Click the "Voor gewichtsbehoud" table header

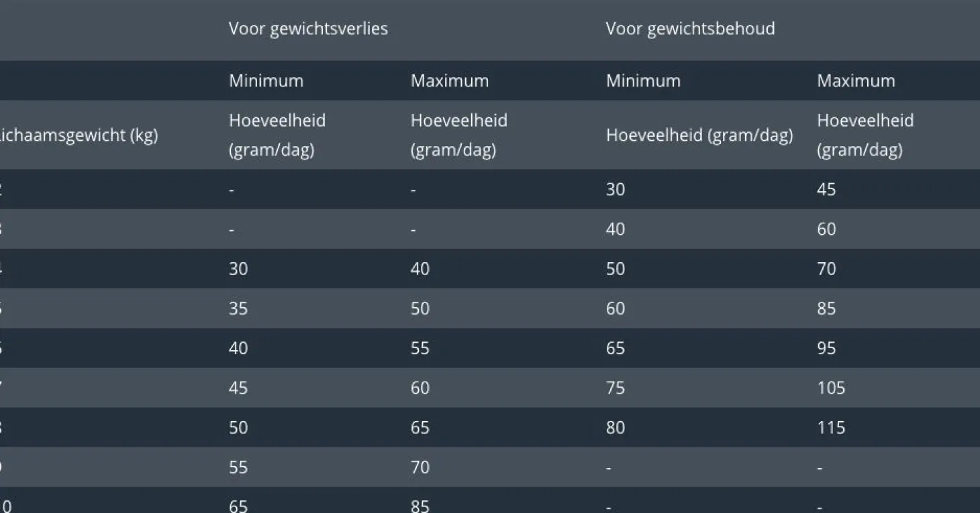click(690, 29)
